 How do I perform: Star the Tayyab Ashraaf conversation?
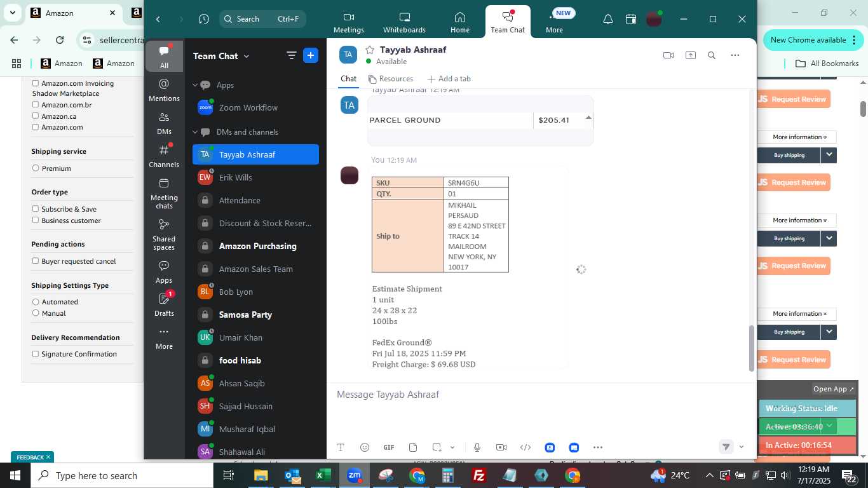point(370,50)
